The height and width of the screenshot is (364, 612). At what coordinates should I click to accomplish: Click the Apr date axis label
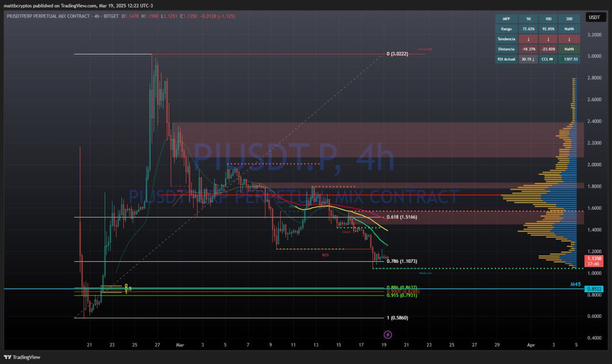tap(531, 345)
